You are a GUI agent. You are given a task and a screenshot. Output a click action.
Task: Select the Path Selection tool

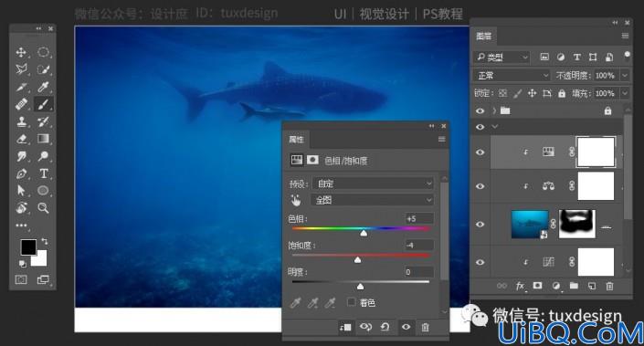point(21,191)
